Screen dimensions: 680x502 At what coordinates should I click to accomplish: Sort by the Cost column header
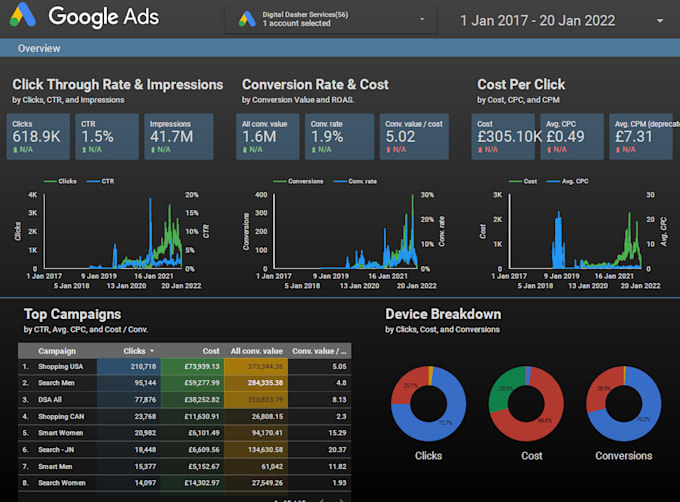pos(211,351)
